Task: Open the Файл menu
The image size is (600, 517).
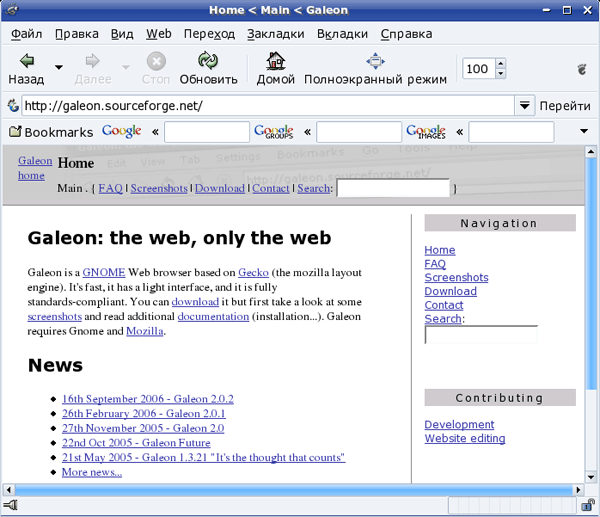Action: click(x=26, y=34)
